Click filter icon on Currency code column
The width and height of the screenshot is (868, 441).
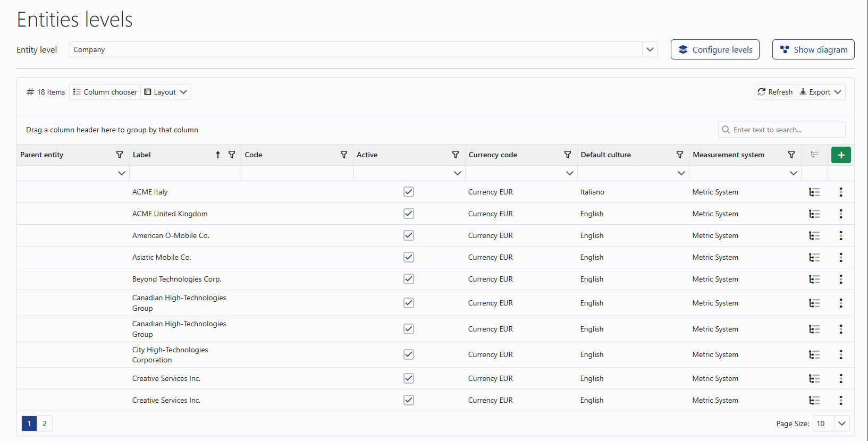point(567,155)
